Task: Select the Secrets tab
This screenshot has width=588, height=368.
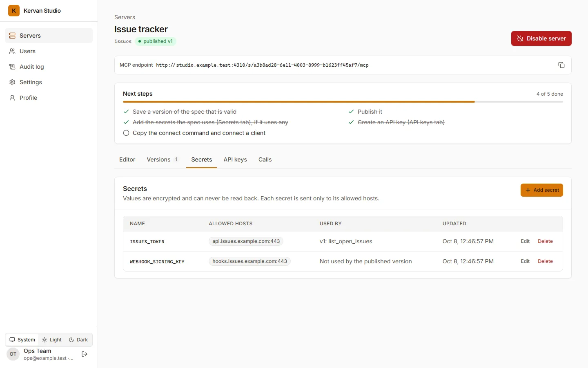Action: click(x=201, y=159)
